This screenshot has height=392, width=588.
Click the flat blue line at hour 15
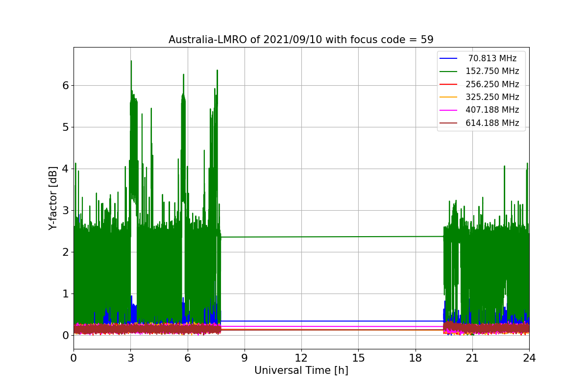(358, 321)
